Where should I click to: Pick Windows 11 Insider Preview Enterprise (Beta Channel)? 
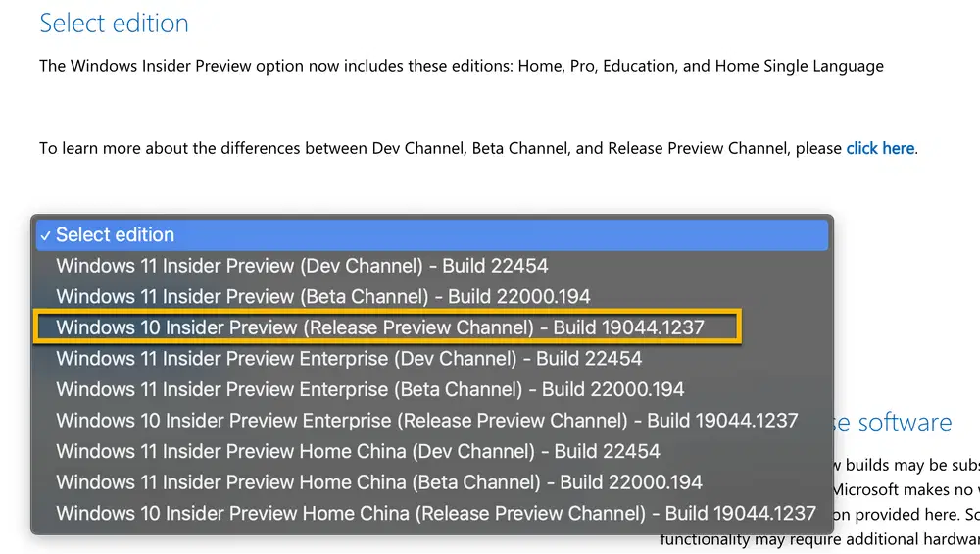pyautogui.click(x=432, y=389)
